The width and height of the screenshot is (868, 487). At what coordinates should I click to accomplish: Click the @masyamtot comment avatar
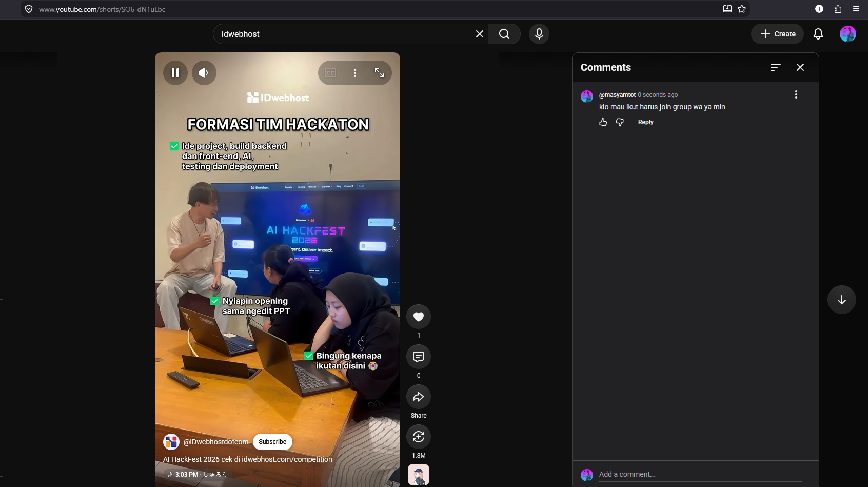click(587, 96)
